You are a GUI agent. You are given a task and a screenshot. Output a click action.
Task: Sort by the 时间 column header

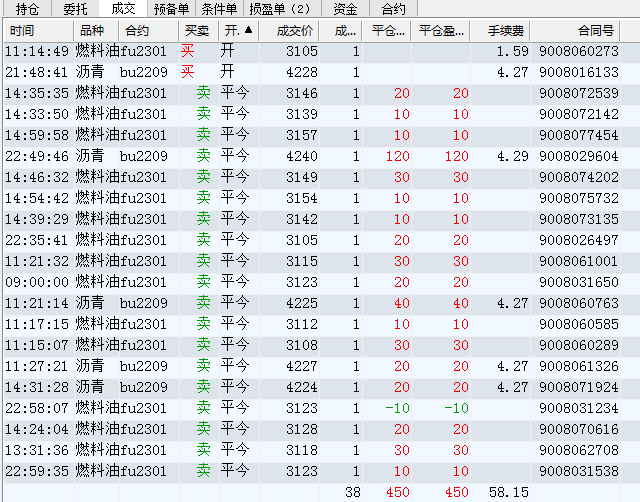coord(37,31)
